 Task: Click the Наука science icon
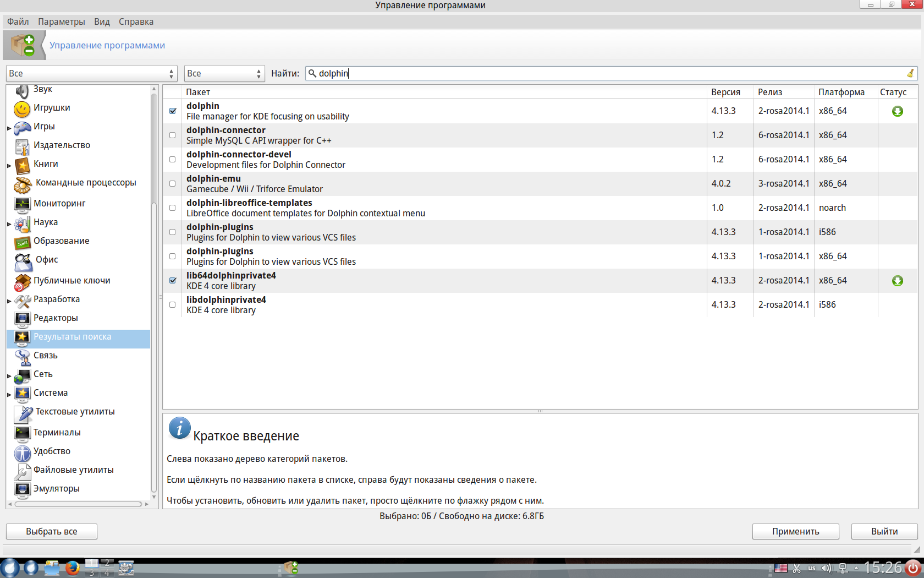tap(22, 223)
